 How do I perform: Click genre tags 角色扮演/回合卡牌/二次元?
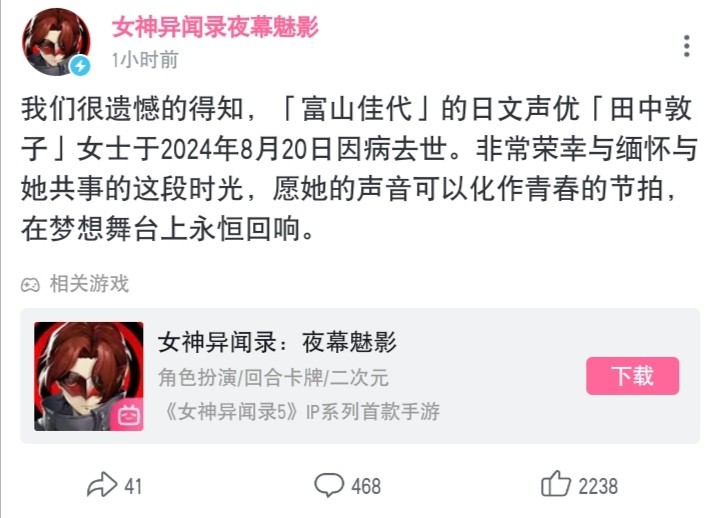(273, 378)
